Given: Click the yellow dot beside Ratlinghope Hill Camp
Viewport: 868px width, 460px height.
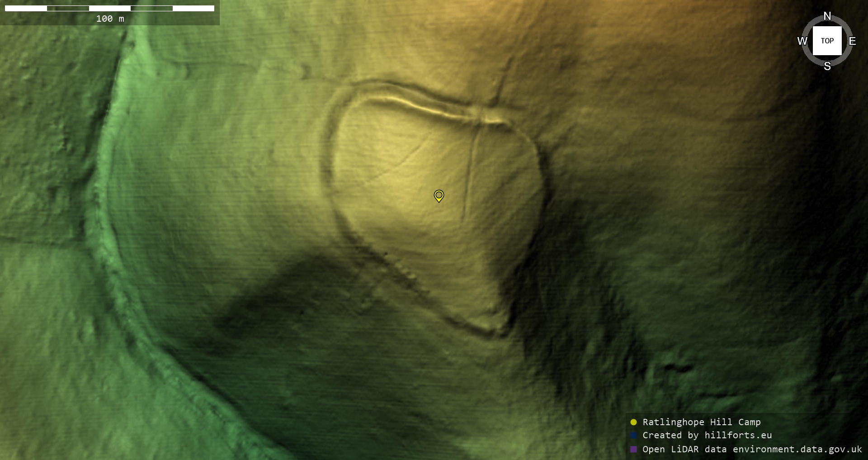Looking at the screenshot, I should click(x=633, y=422).
